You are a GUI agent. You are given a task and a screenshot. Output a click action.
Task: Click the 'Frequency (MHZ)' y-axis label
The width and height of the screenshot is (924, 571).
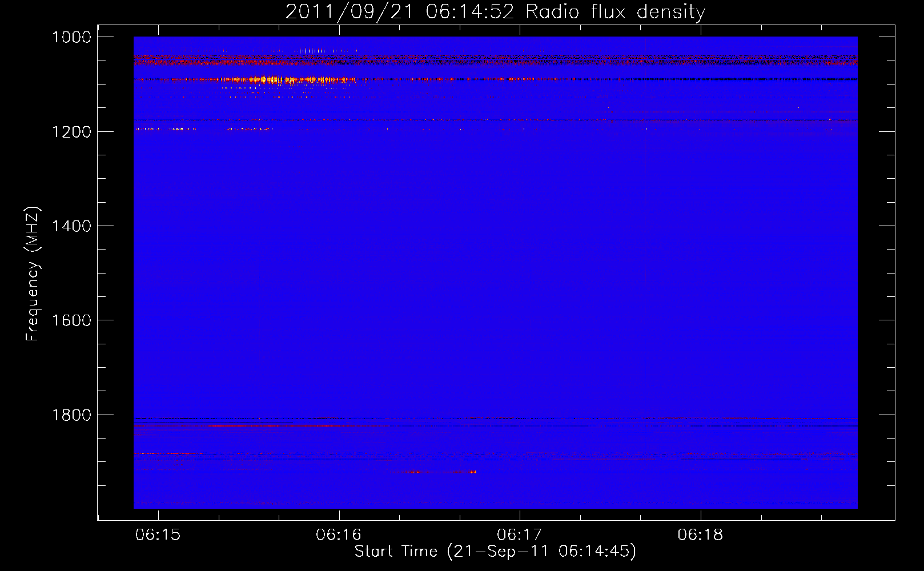[33, 274]
